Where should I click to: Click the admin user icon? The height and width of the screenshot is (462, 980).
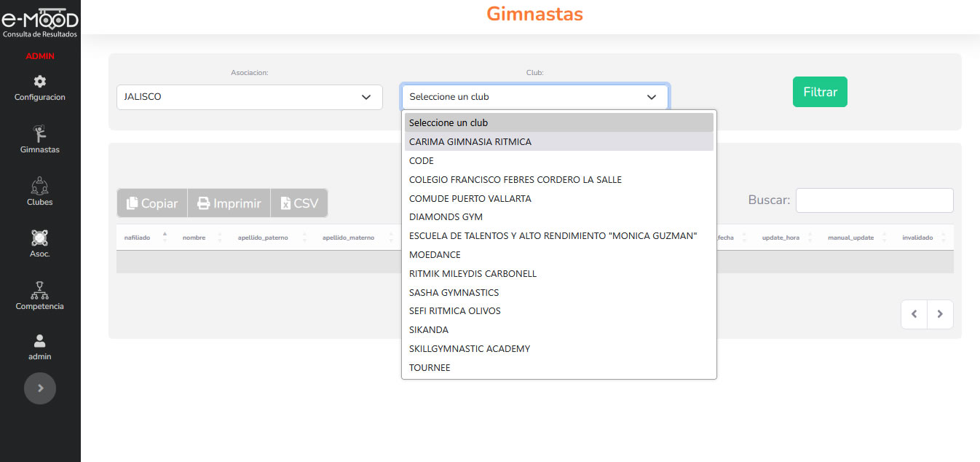40,341
